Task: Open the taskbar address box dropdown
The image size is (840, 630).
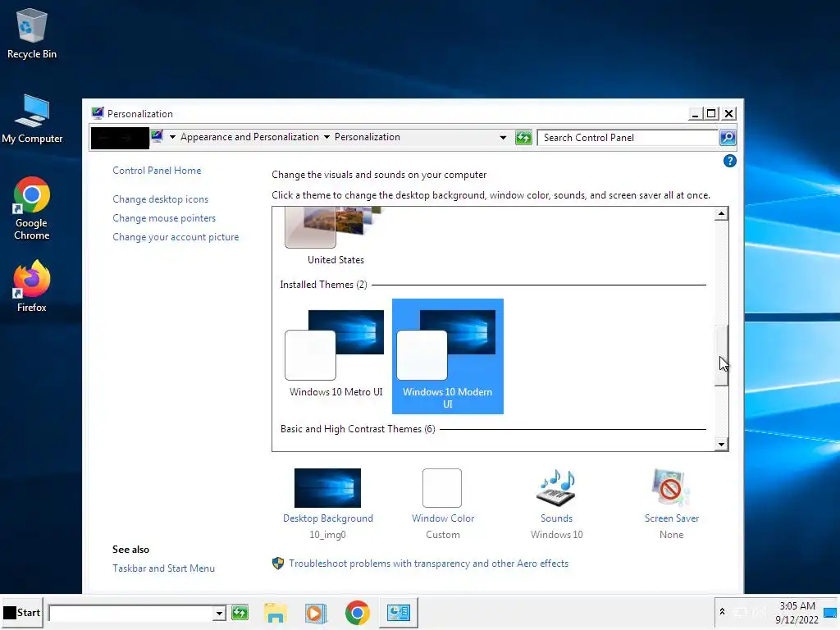Action: click(x=218, y=613)
